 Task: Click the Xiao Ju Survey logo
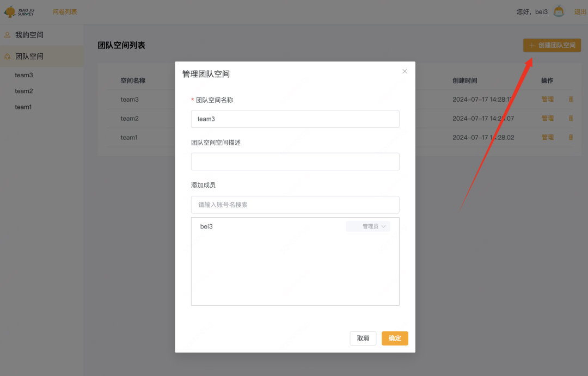19,11
